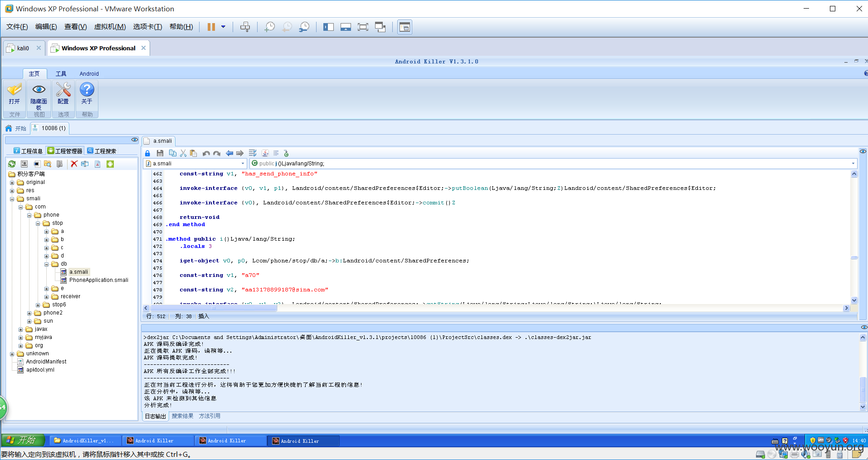Click the editor horizontal scrollbar thumb

213,308
